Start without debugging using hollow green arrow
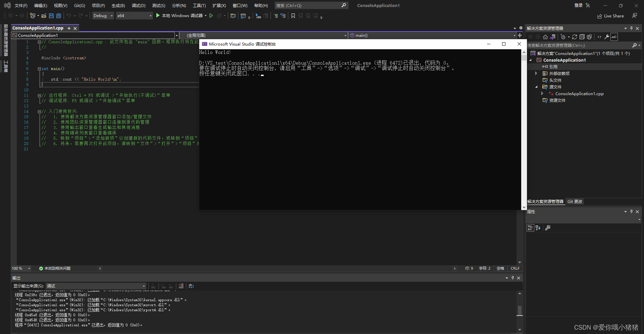This screenshot has height=334, width=644. coord(211,16)
